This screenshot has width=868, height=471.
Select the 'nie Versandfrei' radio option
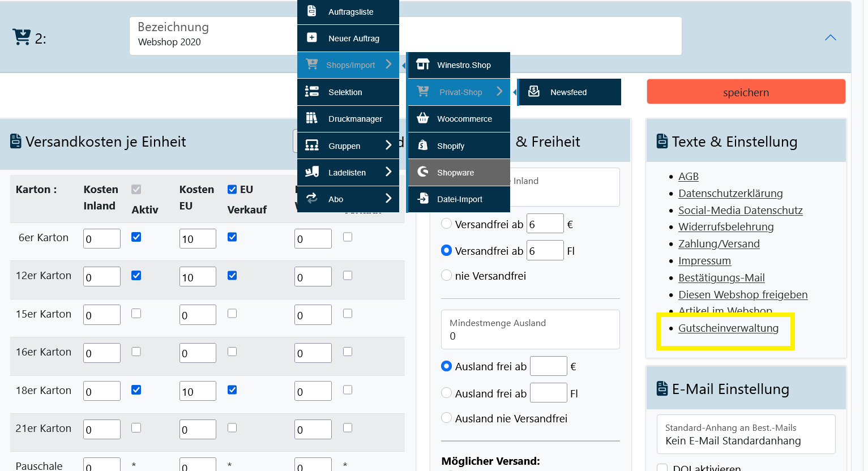pos(447,276)
